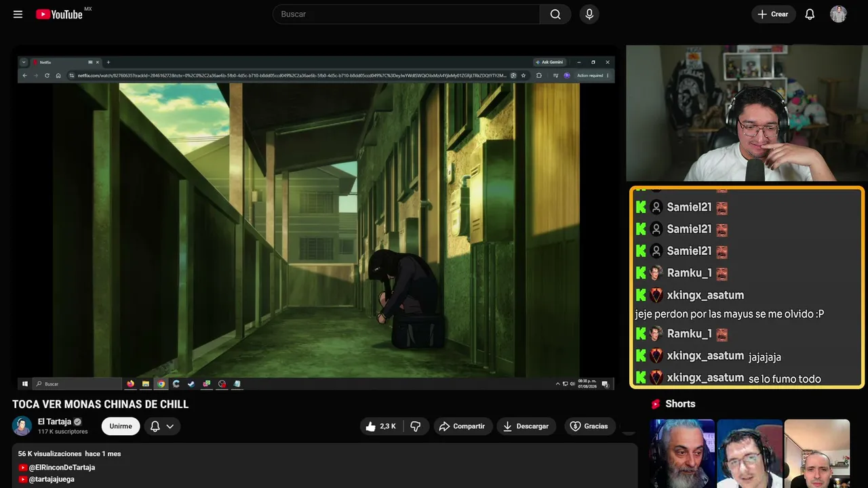Open the Crear menu

pos(774,14)
